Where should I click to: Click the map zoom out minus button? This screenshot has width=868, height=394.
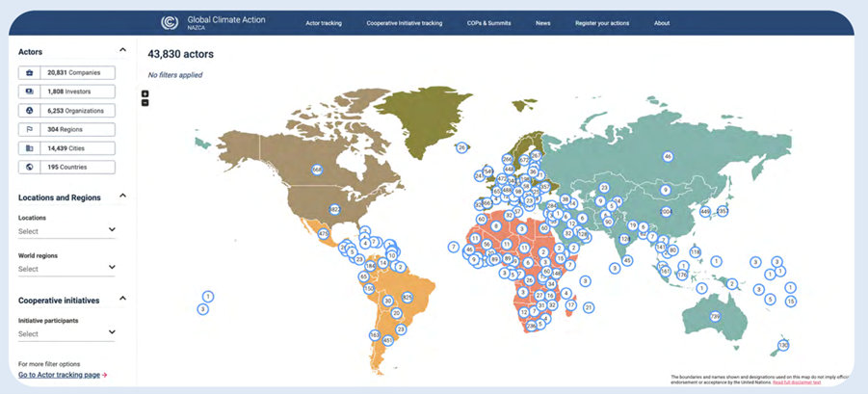pyautogui.click(x=145, y=102)
